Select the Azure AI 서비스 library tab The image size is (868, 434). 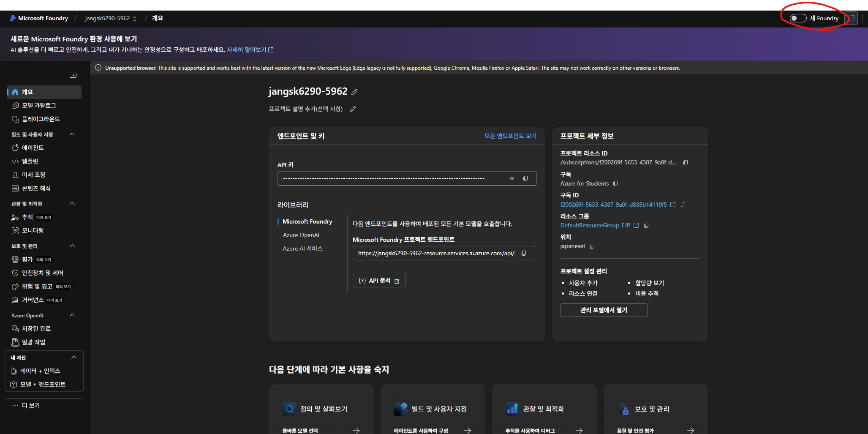click(303, 248)
